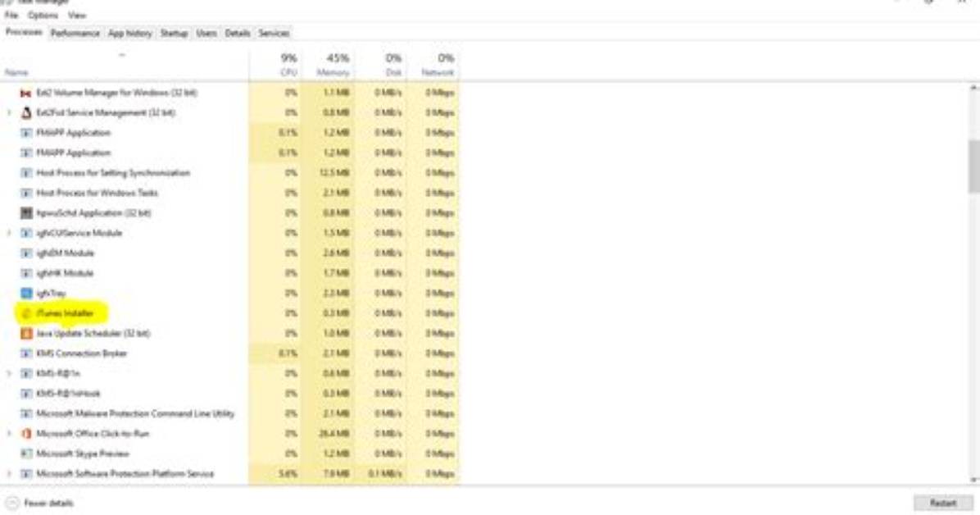Click the KMS Connection Broker icon
The image size is (980, 515).
tap(25, 353)
